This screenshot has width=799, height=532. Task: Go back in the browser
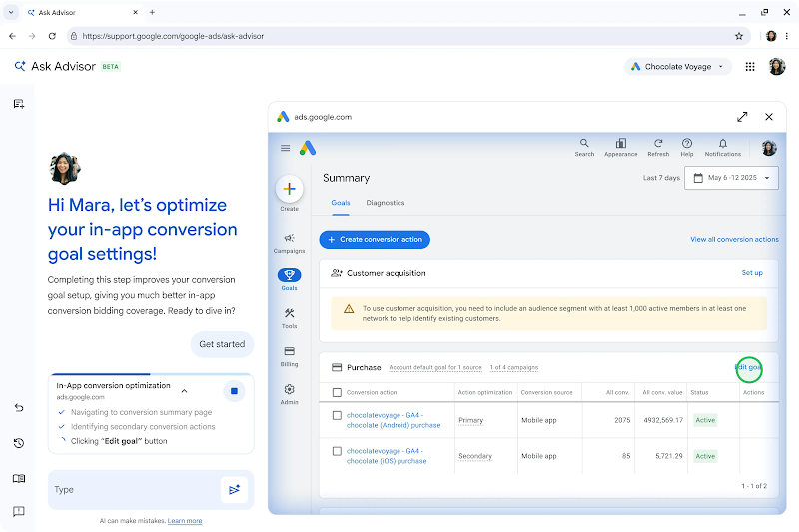12,36
